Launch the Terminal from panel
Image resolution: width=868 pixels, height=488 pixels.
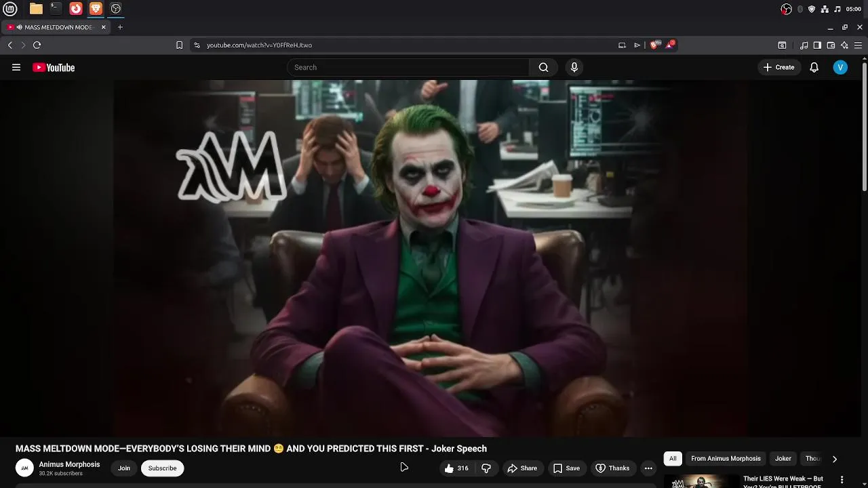click(56, 9)
